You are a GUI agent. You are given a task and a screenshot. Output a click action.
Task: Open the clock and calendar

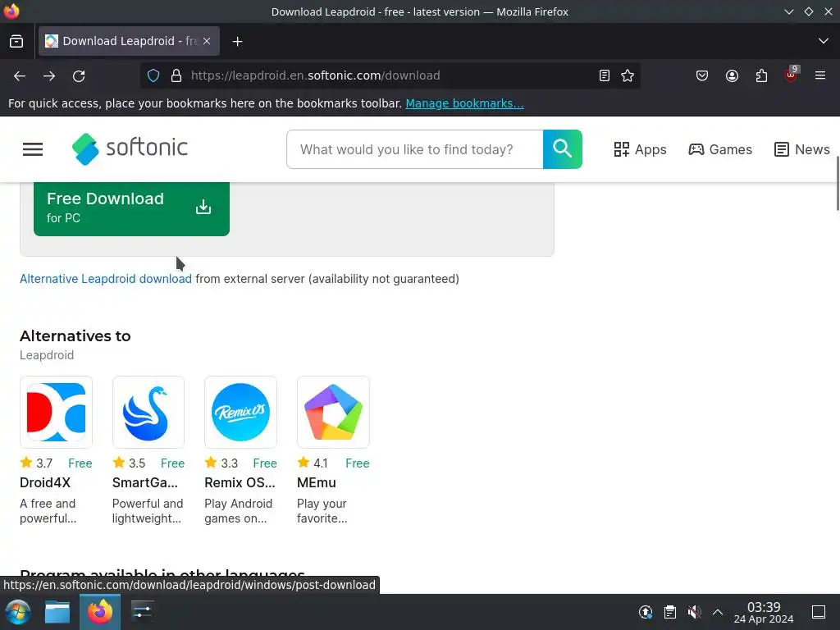(x=764, y=612)
